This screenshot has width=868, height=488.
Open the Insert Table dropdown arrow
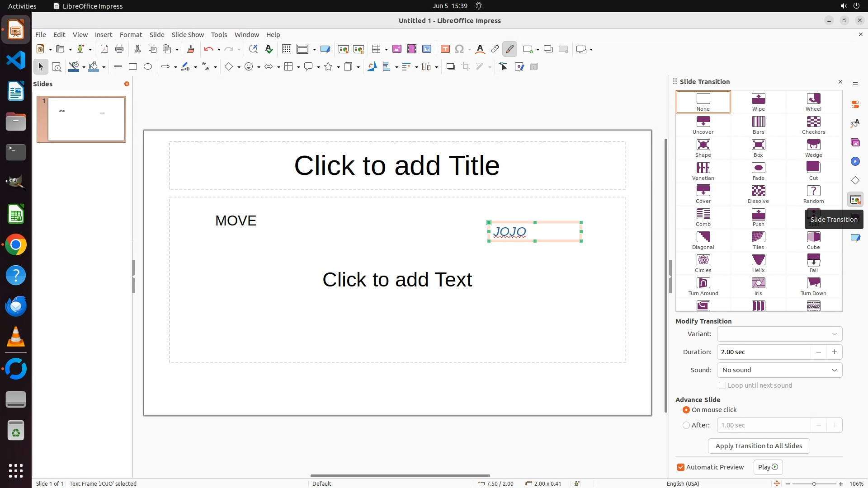click(x=386, y=49)
